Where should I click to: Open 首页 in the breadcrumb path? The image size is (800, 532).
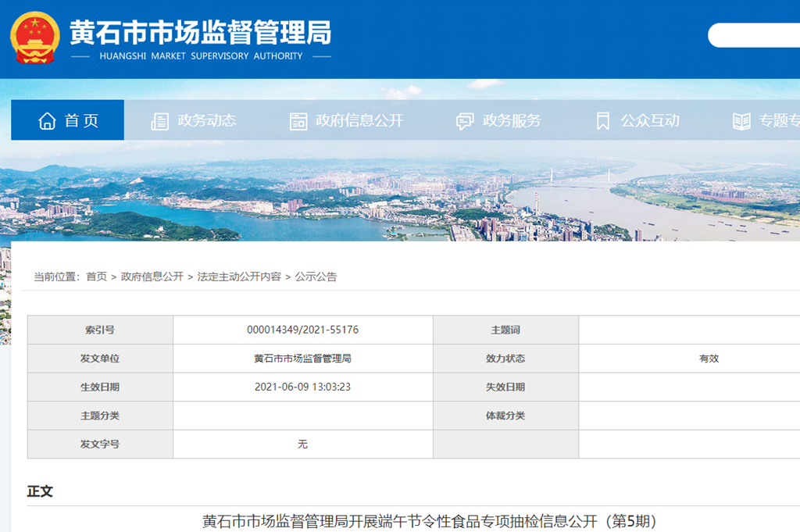(x=96, y=277)
